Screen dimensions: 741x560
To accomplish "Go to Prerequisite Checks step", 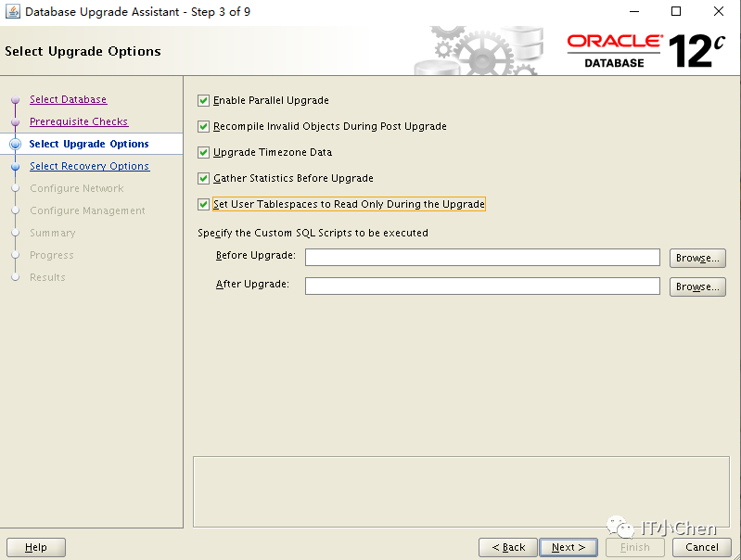I will coord(79,122).
